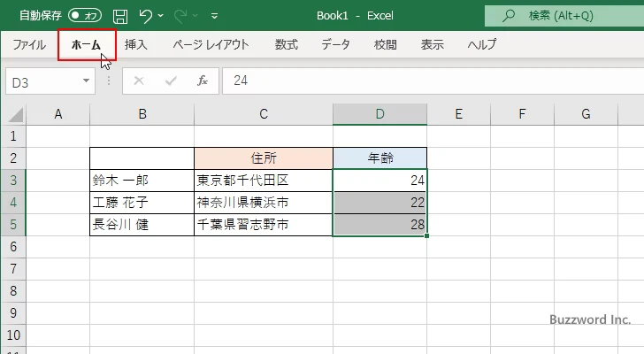Select column G header
Viewport: 644px width, 354px height.
coord(586,114)
